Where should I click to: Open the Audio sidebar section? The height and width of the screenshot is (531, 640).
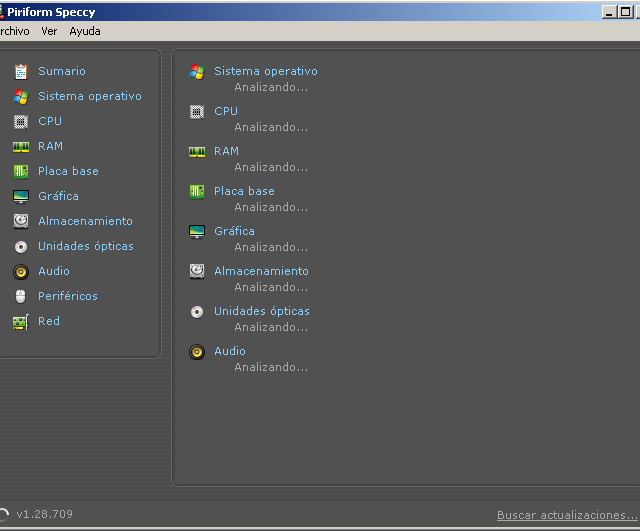click(54, 271)
